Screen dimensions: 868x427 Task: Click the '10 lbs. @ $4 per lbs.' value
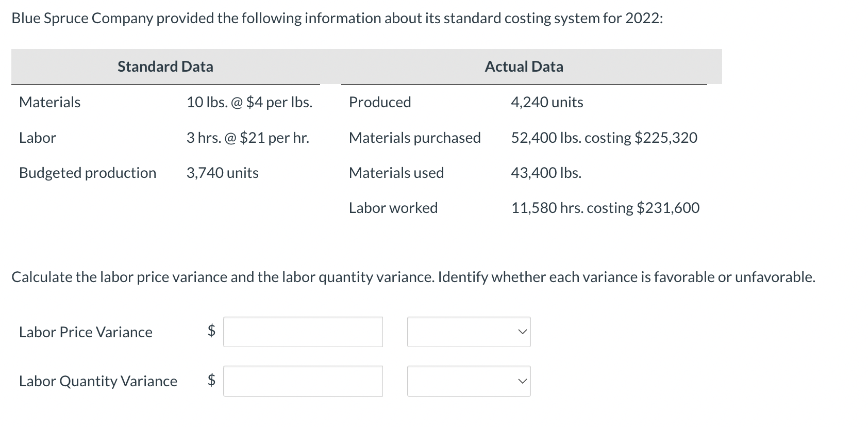(249, 102)
